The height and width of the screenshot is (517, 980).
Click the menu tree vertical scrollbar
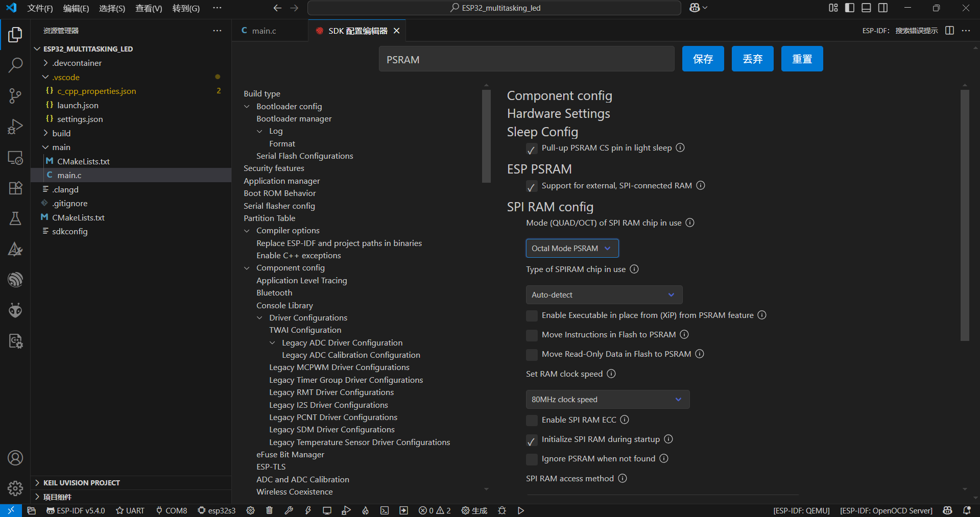486,136
